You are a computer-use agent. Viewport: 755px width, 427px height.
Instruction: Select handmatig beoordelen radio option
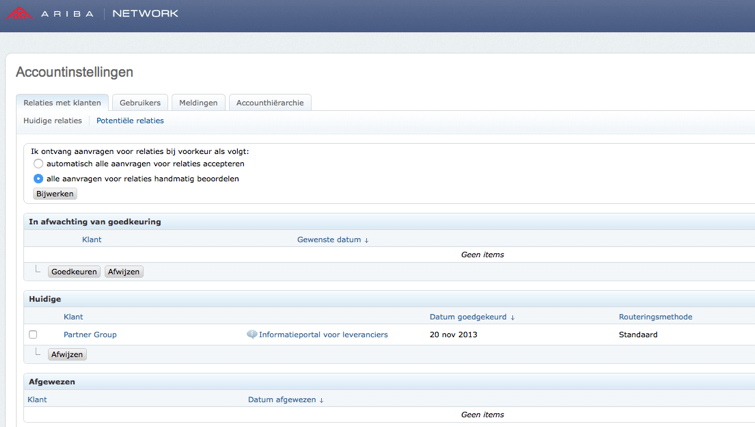pos(39,179)
